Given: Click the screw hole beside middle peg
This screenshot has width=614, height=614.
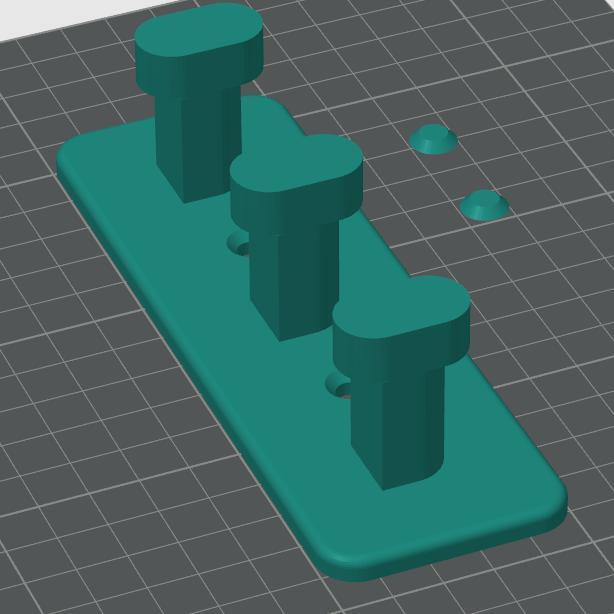Looking at the screenshot, I should (239, 243).
